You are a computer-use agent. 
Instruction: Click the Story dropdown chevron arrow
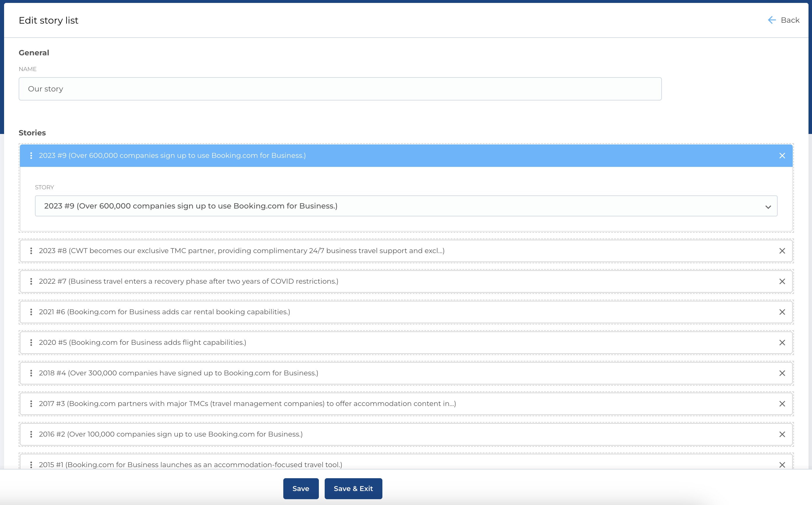pyautogui.click(x=768, y=207)
